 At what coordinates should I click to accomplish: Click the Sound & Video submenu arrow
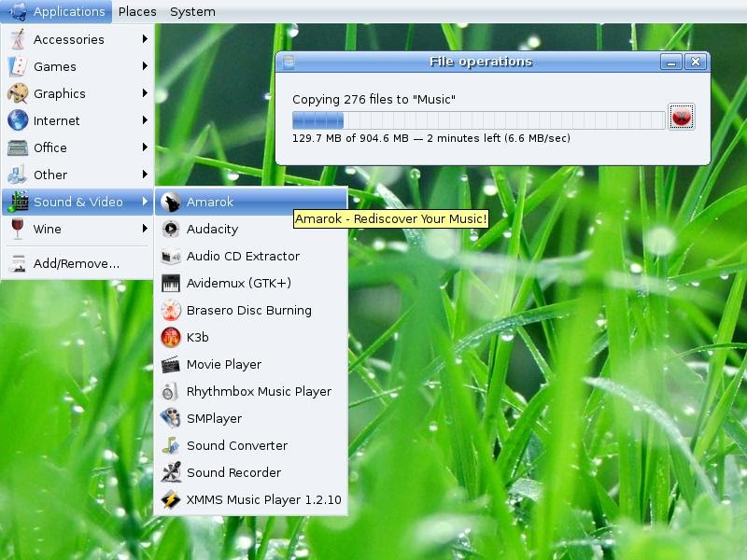(x=145, y=202)
